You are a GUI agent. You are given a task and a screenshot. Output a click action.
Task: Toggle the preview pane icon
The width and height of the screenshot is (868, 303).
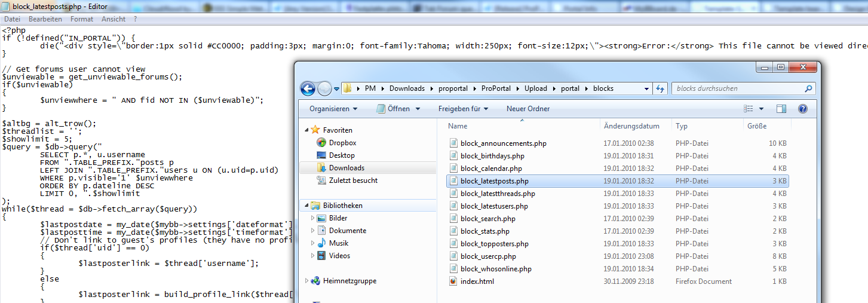(x=781, y=109)
